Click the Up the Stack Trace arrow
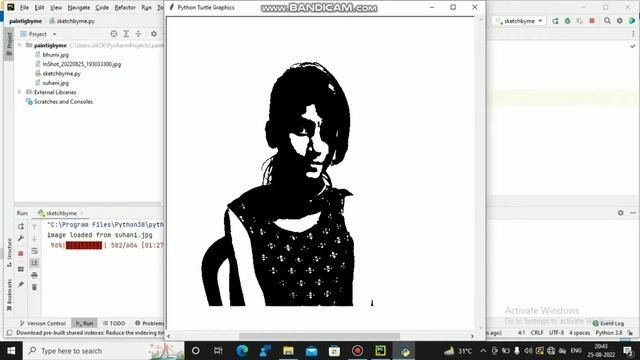This screenshot has width=640, height=360. pos(34,226)
